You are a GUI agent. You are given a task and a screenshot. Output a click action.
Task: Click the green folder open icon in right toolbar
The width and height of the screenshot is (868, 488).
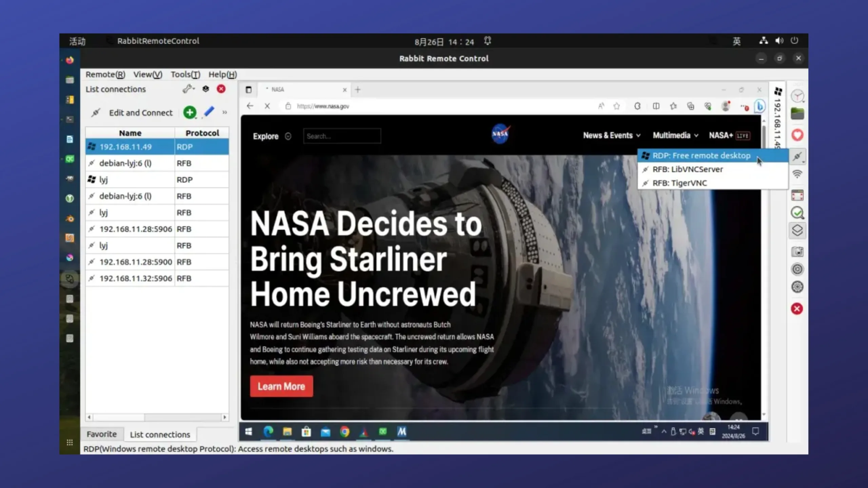(x=797, y=114)
